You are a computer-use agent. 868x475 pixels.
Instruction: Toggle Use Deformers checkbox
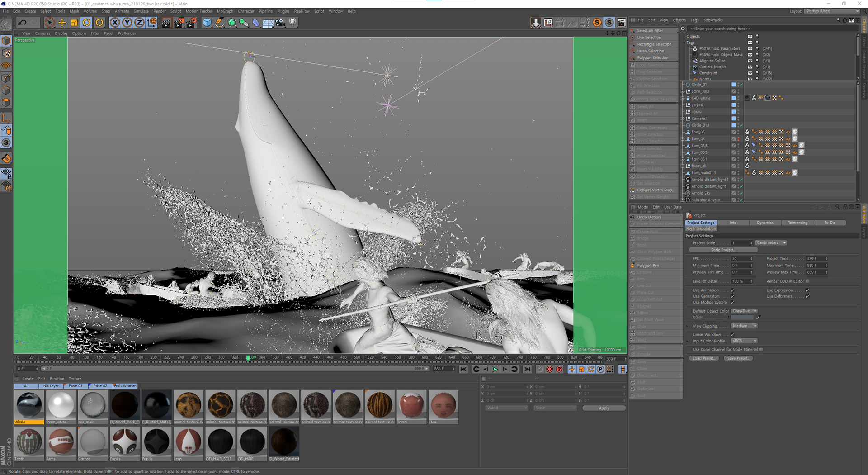807,296
